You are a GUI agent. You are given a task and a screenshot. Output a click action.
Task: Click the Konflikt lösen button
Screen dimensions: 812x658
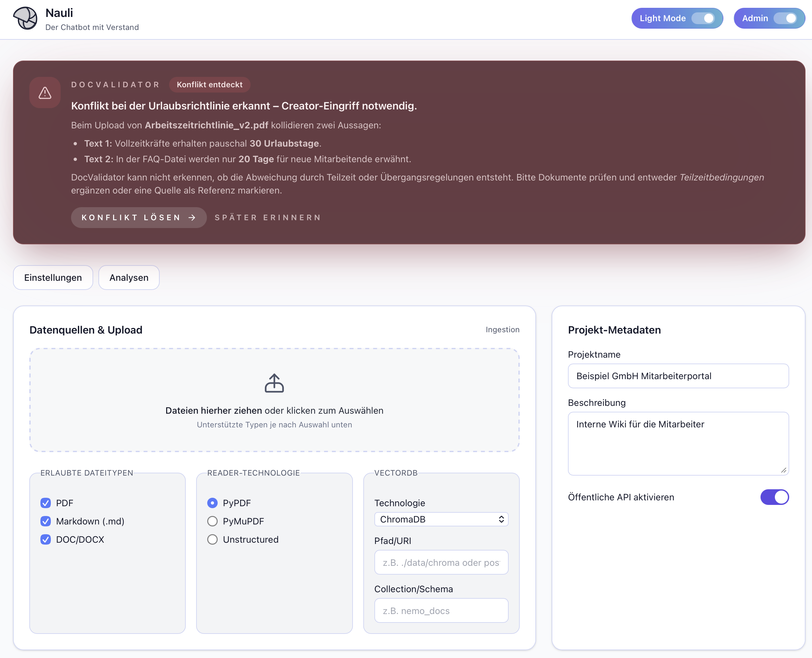click(138, 218)
